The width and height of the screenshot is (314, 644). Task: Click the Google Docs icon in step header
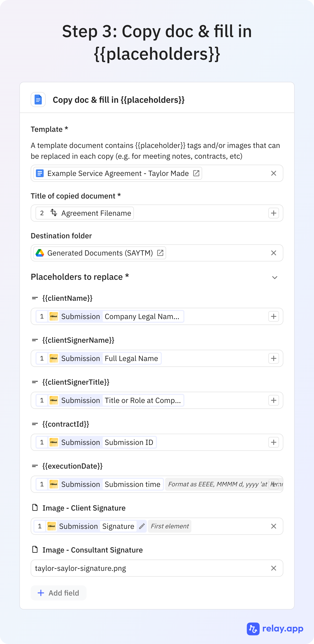point(38,100)
